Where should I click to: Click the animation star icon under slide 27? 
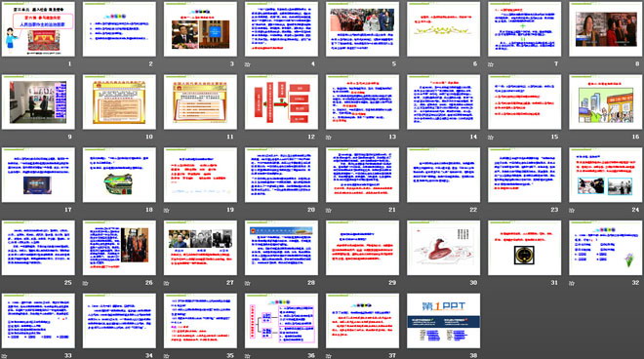click(x=166, y=283)
